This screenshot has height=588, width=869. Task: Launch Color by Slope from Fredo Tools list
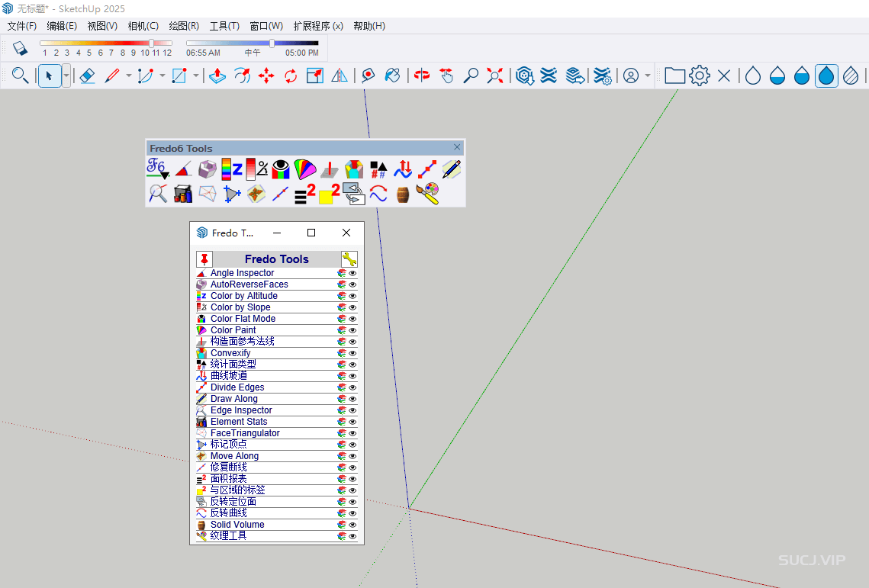(x=240, y=307)
